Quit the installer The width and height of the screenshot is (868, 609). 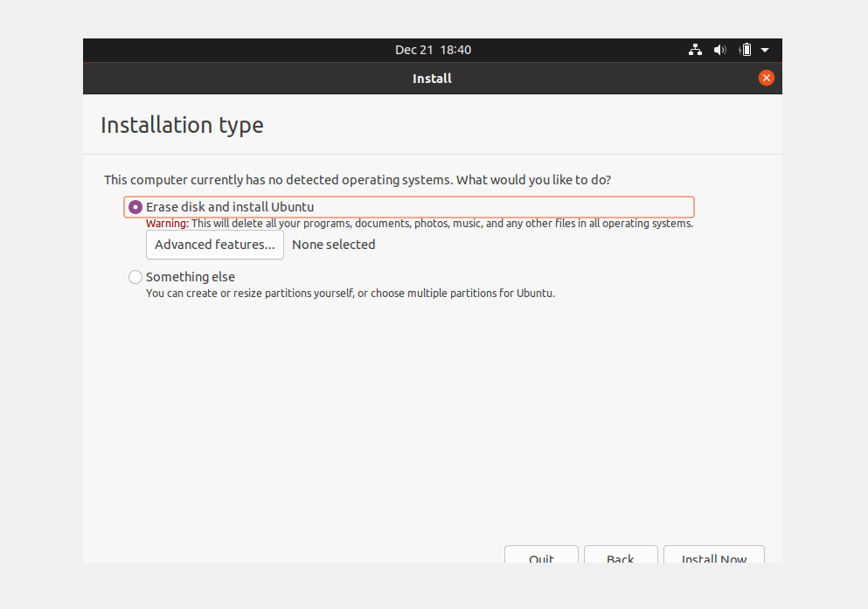coord(541,555)
